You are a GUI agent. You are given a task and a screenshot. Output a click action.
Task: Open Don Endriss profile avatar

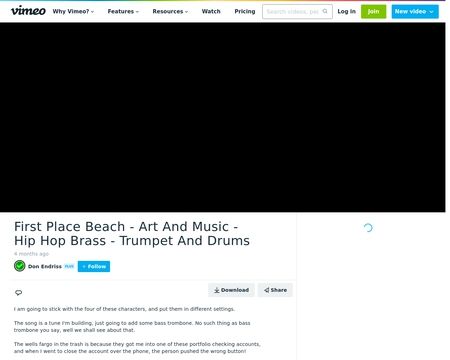(20, 266)
